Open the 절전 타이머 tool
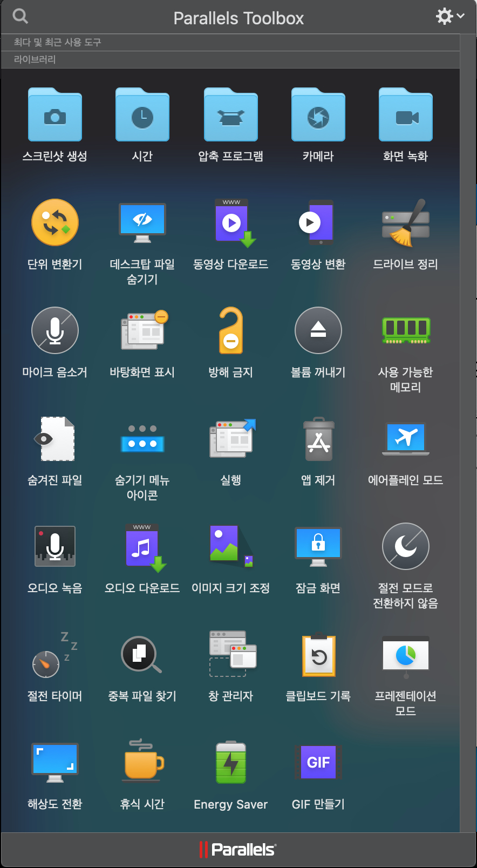The height and width of the screenshot is (868, 477). click(x=55, y=654)
